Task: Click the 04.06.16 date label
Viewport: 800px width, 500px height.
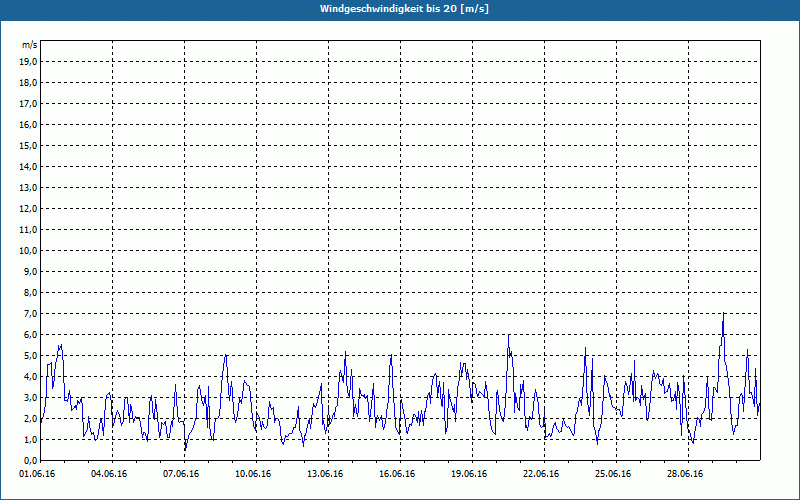Action: pyautogui.click(x=109, y=474)
